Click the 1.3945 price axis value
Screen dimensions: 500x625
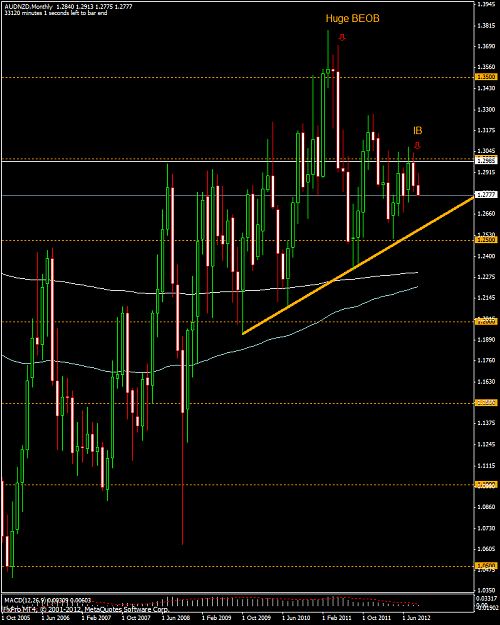[x=486, y=4]
